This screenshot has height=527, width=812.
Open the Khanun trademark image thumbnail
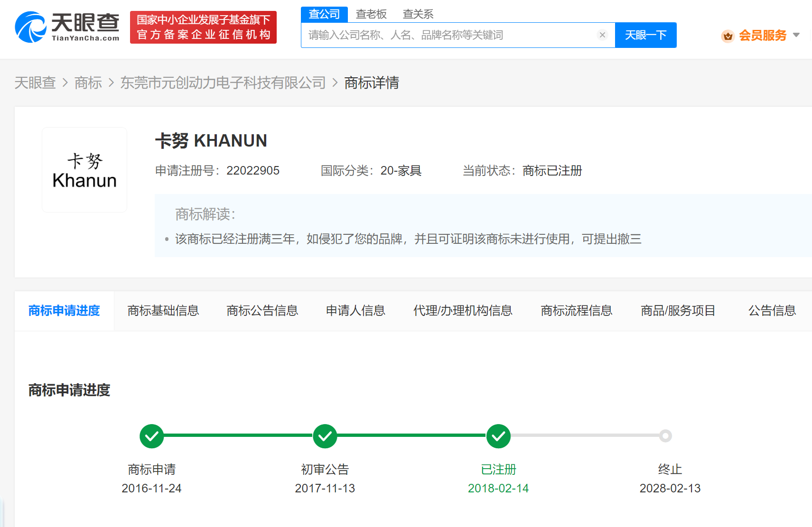pyautogui.click(x=84, y=170)
